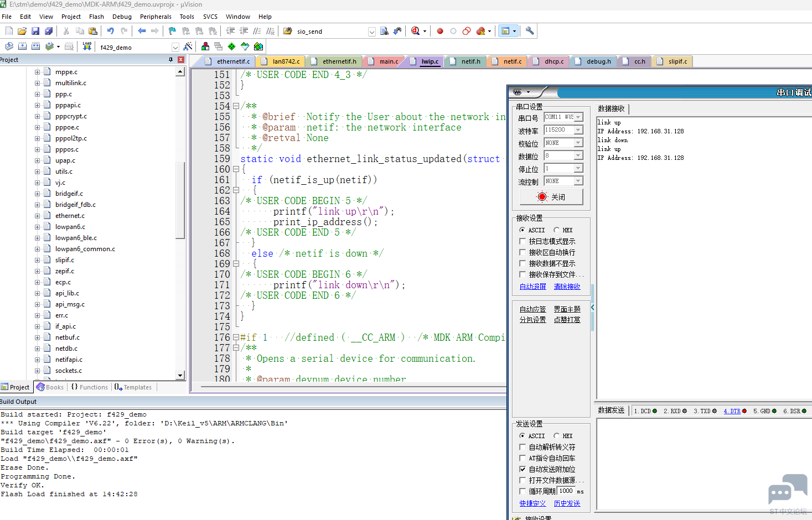Select ASCII in receive settings
The width and height of the screenshot is (812, 520).
(522, 230)
